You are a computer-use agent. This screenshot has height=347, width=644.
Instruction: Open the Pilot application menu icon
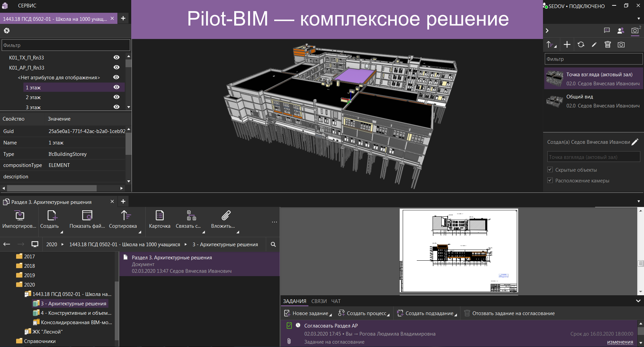point(5,6)
